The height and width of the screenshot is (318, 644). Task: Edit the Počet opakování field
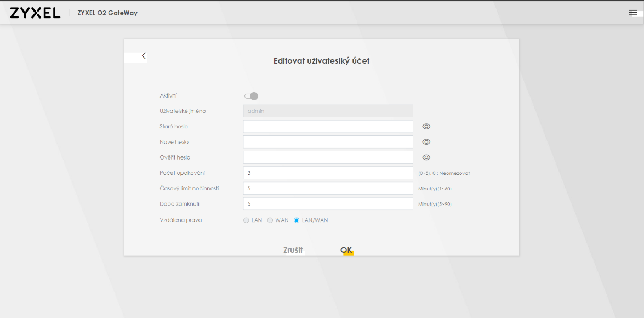pyautogui.click(x=328, y=173)
